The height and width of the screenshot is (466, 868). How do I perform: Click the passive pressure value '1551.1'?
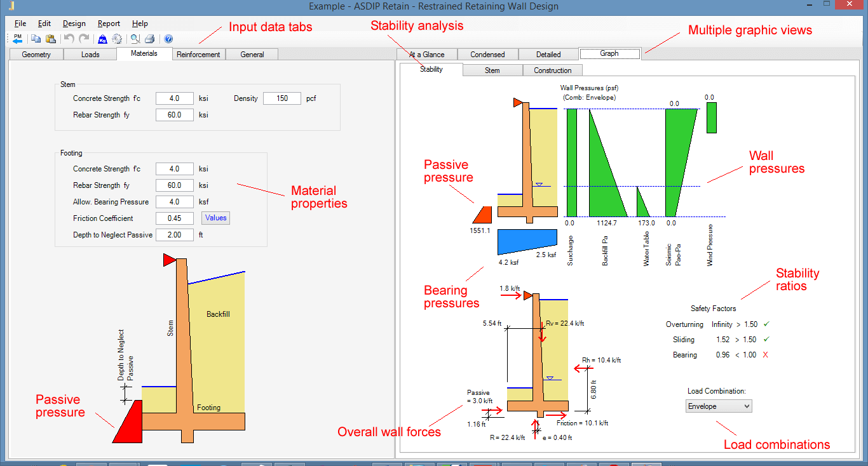[x=480, y=230]
